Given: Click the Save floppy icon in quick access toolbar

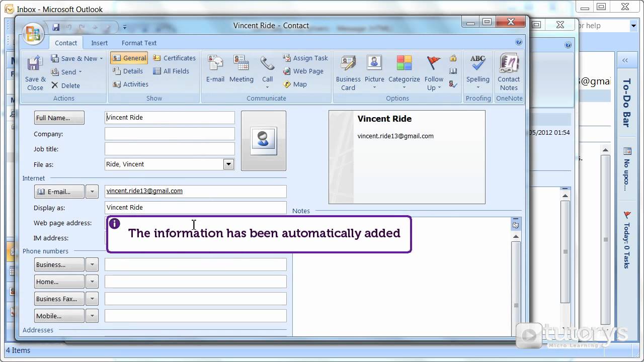Looking at the screenshot, I should click(x=56, y=27).
